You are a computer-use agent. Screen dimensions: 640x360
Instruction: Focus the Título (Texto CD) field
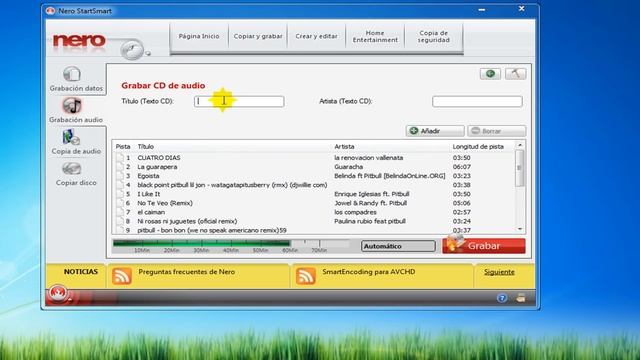[239, 101]
